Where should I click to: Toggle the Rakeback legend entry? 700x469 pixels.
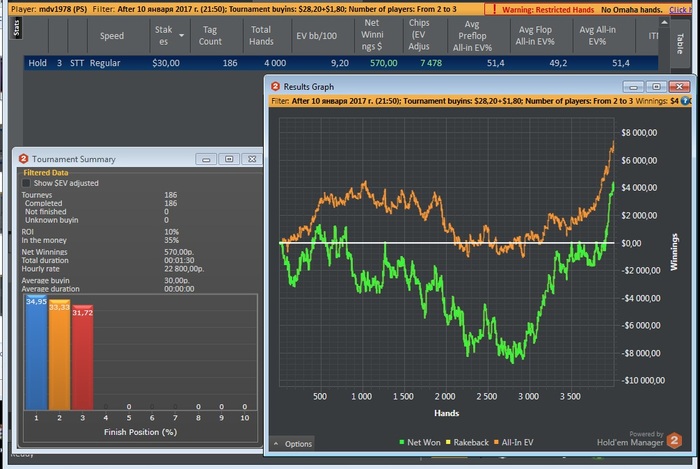click(x=467, y=442)
